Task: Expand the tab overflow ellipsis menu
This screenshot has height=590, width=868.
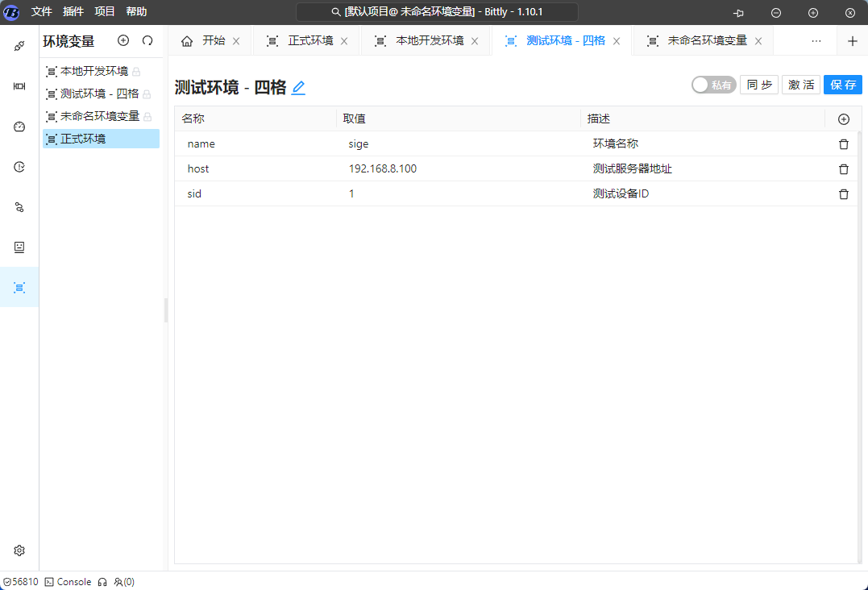Action: coord(816,41)
